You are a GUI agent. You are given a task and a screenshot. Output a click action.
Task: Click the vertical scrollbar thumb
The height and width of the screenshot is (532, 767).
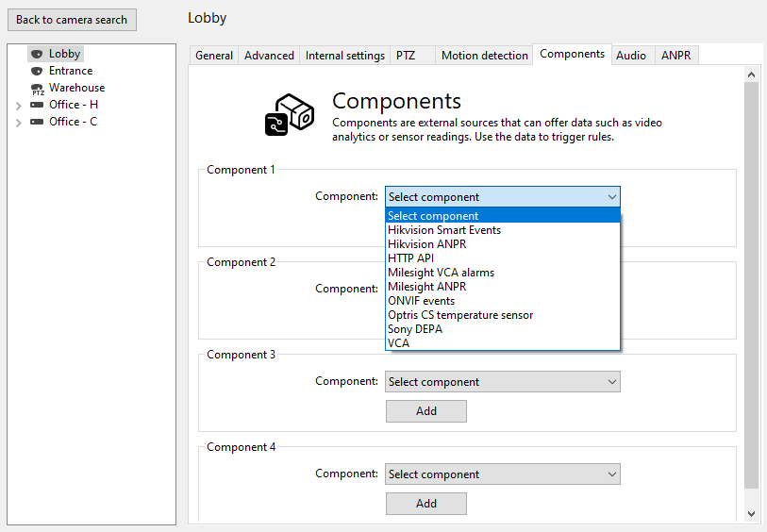coord(751,285)
